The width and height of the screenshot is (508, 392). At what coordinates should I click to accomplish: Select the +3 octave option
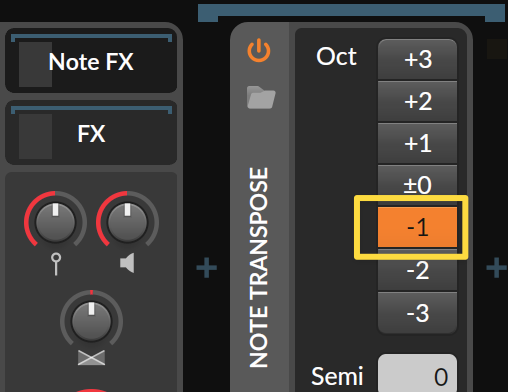[x=417, y=59]
